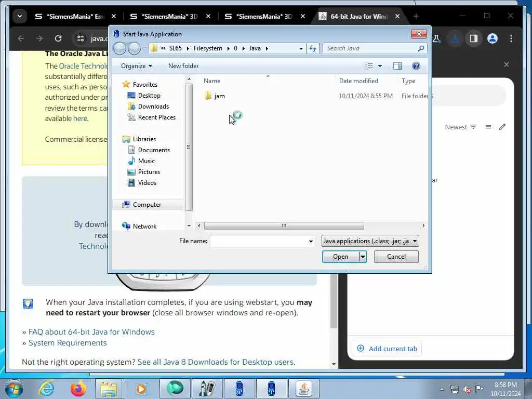Expand the Open button split arrow
Screen dimensions: 532x399
363,257
